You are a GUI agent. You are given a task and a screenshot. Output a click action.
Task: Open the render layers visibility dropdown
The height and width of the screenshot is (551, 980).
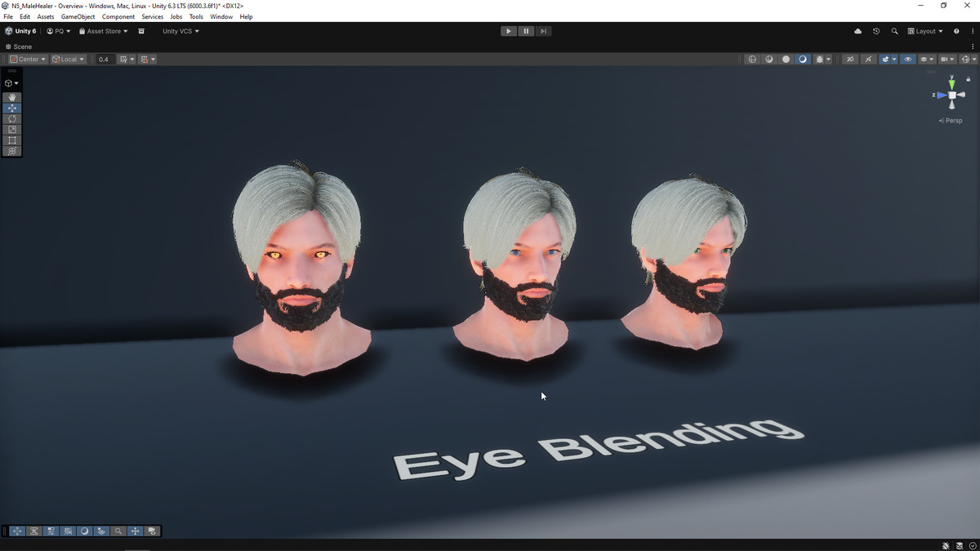click(x=927, y=59)
